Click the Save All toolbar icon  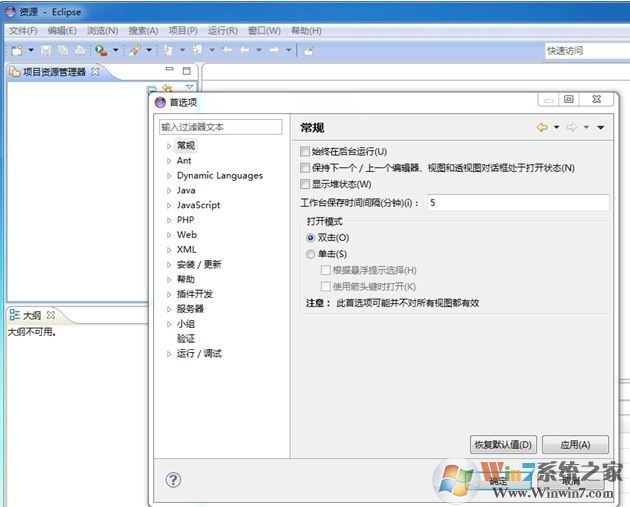(63, 50)
